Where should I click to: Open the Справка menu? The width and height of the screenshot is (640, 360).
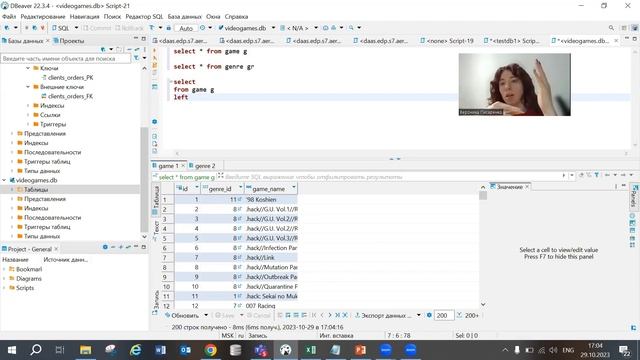tap(236, 16)
